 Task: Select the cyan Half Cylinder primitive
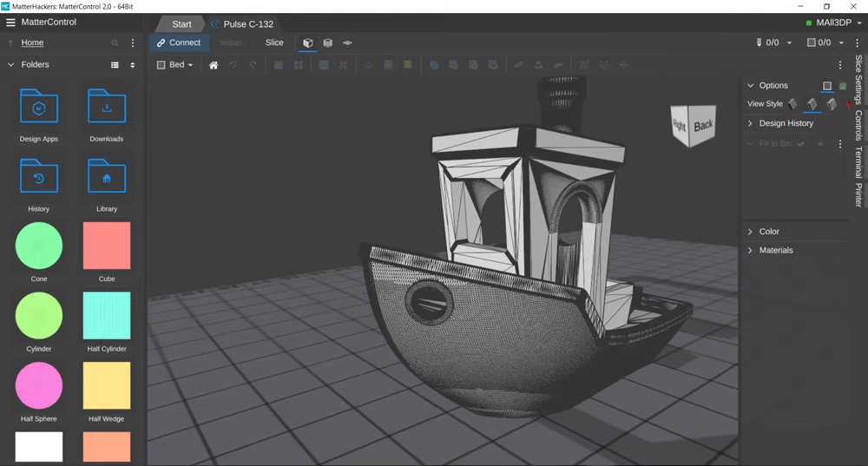(x=107, y=316)
